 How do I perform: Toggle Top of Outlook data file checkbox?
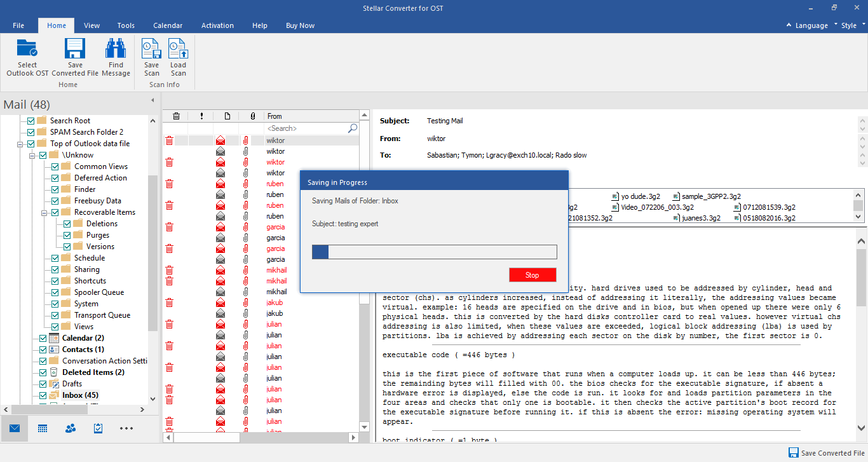[31, 144]
